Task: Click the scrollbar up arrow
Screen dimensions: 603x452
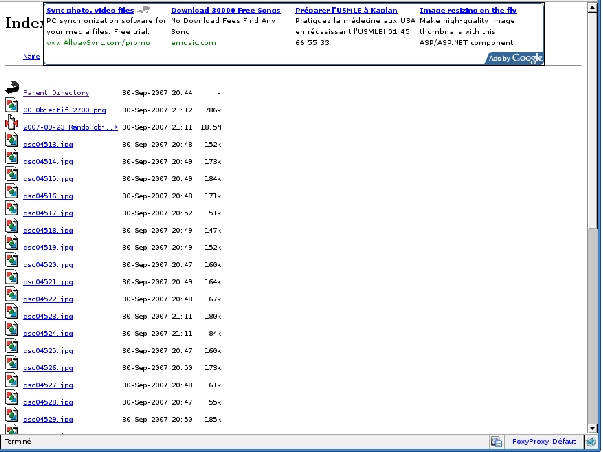Action: click(x=592, y=8)
